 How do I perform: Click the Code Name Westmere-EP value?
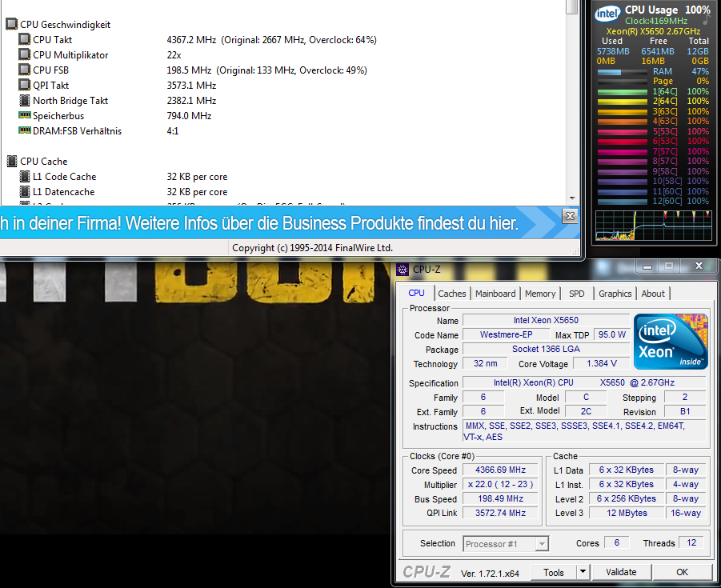[x=506, y=334]
